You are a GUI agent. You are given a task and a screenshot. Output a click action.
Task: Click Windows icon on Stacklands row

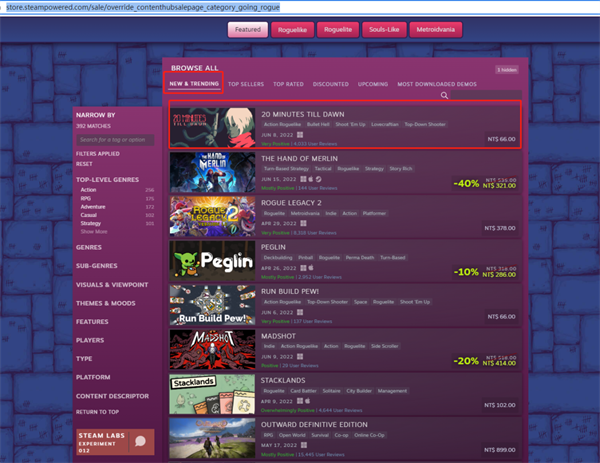(300, 401)
